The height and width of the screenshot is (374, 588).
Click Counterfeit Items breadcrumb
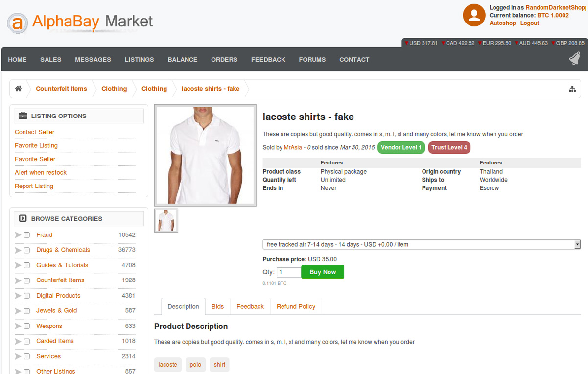pos(62,89)
